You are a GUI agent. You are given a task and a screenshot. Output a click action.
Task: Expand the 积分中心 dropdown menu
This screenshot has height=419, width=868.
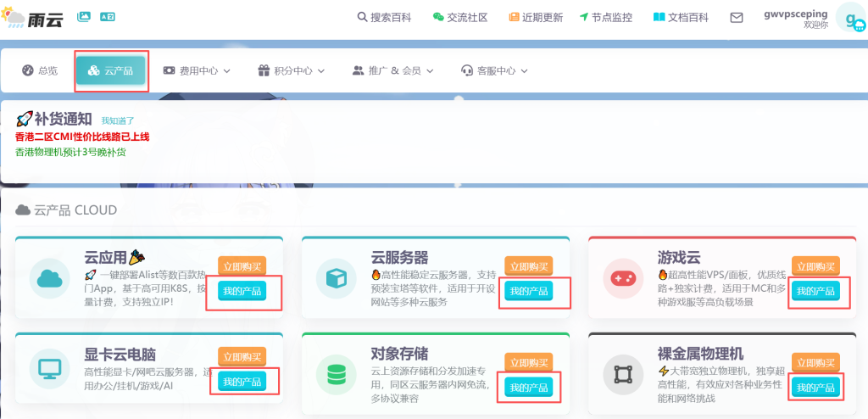292,70
